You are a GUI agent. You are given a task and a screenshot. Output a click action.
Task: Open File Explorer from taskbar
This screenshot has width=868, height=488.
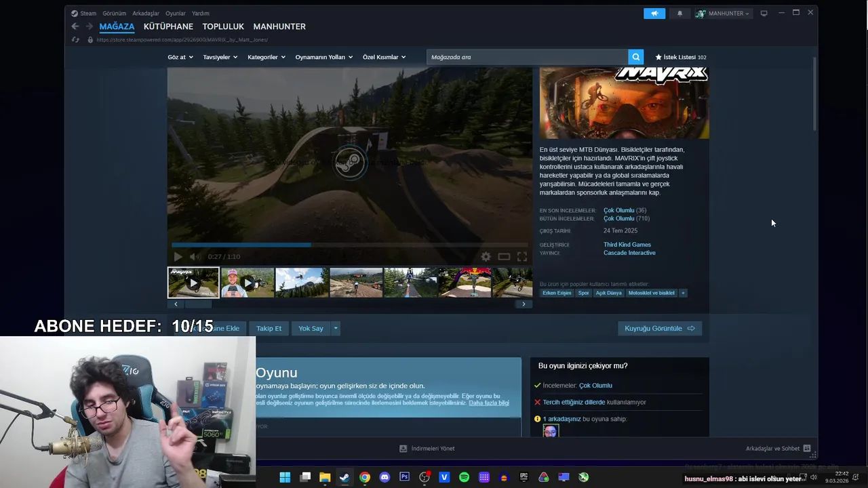pyautogui.click(x=325, y=477)
